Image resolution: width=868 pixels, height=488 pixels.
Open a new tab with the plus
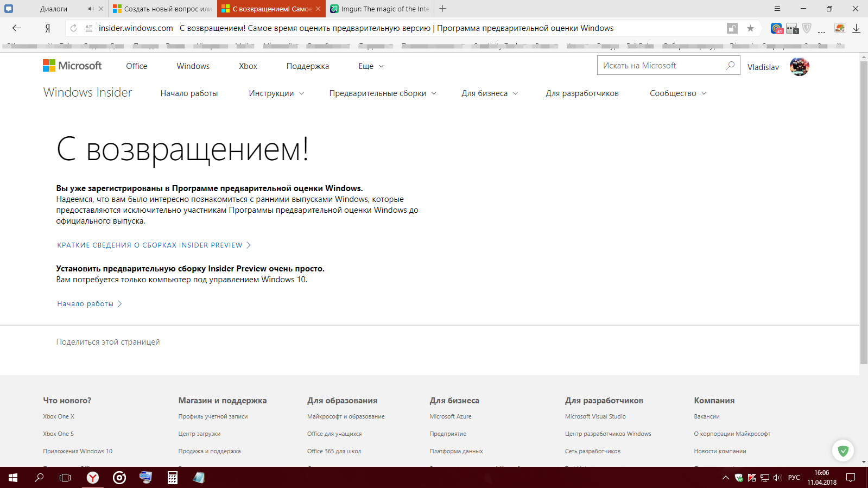point(443,9)
